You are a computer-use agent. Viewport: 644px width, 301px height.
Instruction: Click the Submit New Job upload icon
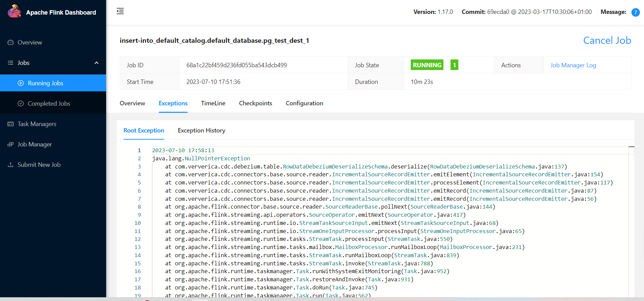click(x=11, y=165)
